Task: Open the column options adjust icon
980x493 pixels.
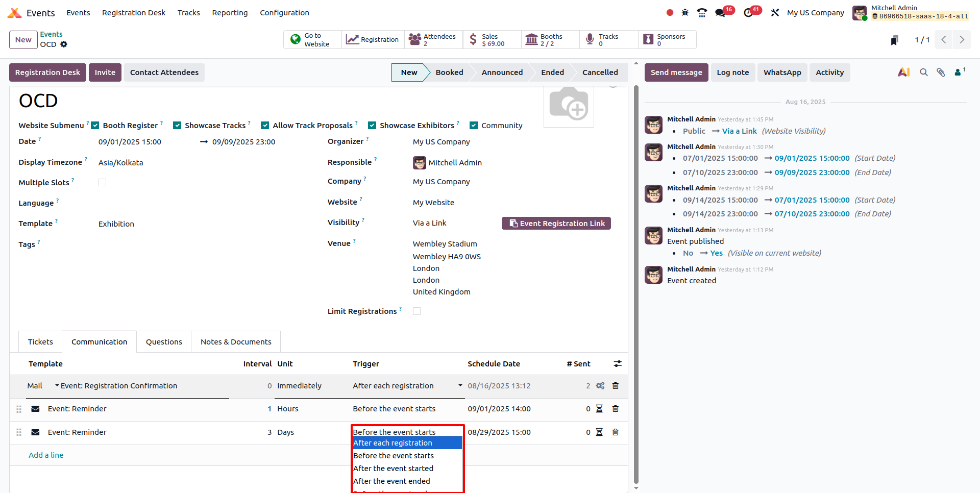Action: pyautogui.click(x=618, y=364)
